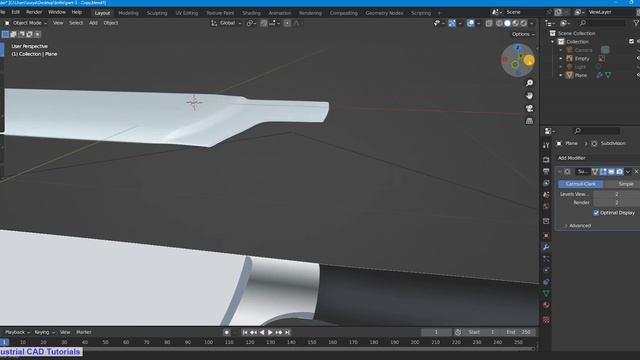Screen dimensions: 640x360
Task: Jump to the timeline start frame
Action: [x=245, y=332]
